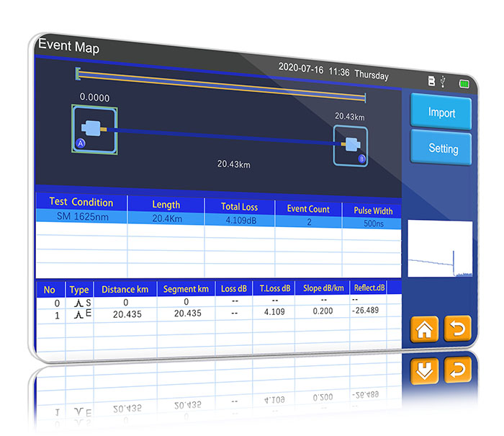Select the SM 1625nm test condition row
Image resolution: width=504 pixels, height=436 pixels.
[216, 219]
